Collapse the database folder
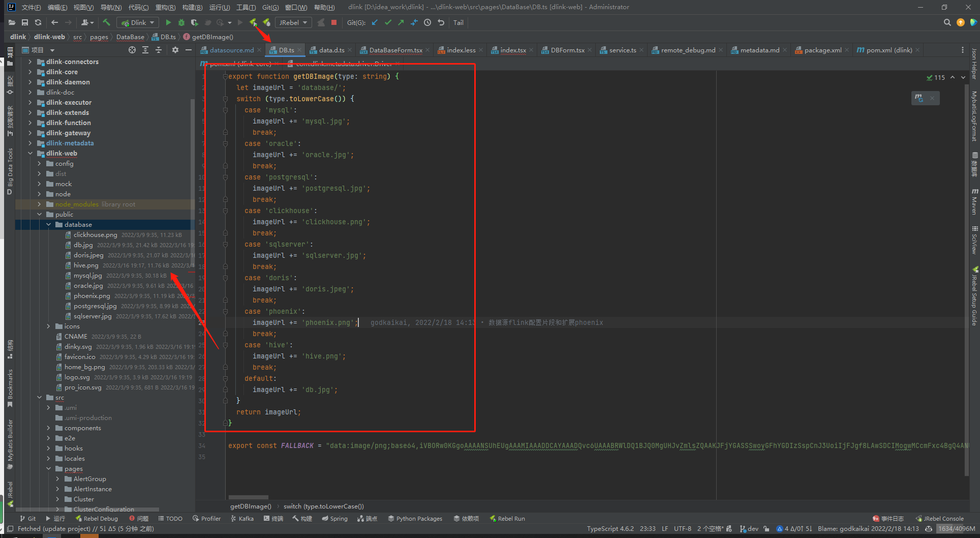This screenshot has height=538, width=980. tap(48, 224)
